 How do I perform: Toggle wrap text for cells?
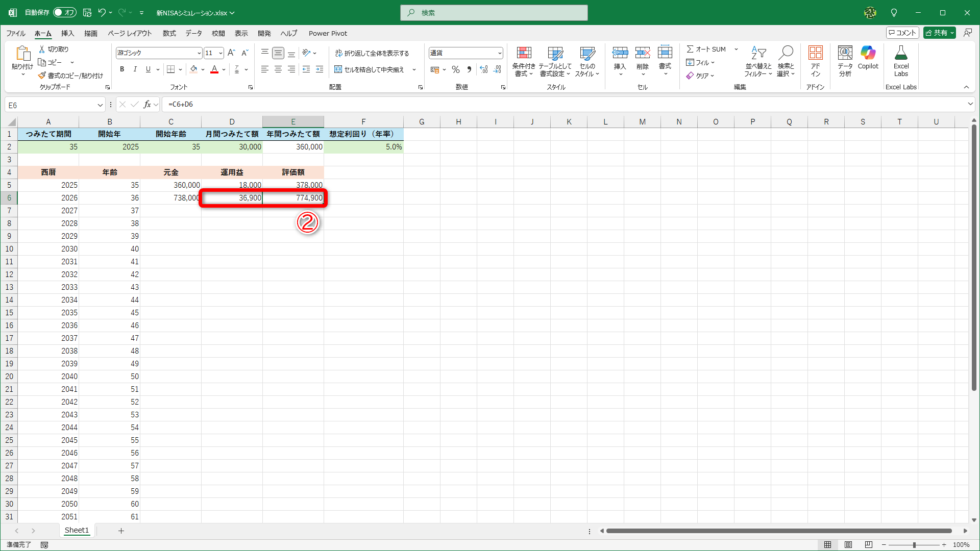pos(372,53)
